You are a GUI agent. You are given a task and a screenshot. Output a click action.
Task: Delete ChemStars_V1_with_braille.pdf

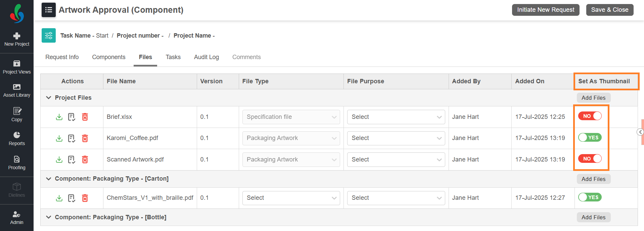(x=85, y=198)
